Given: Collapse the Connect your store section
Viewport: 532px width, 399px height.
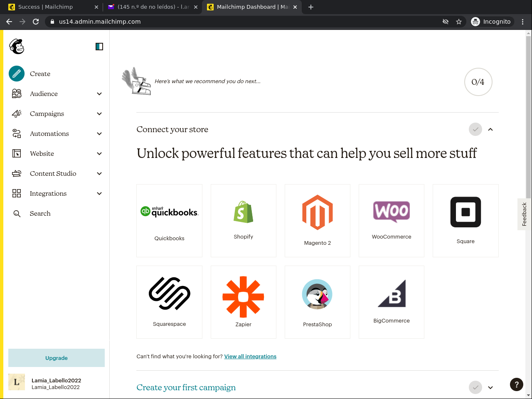Looking at the screenshot, I should point(490,129).
